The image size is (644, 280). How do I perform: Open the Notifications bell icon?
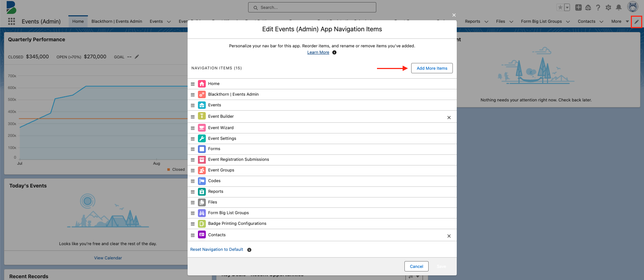pos(619,7)
